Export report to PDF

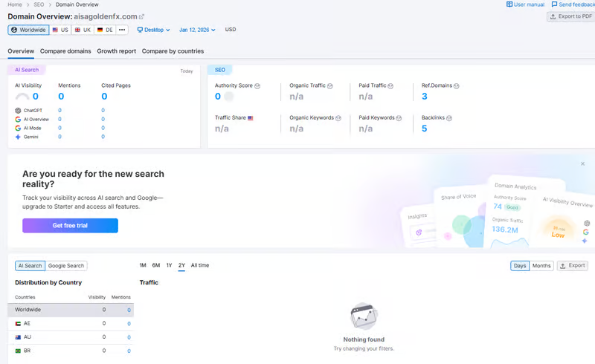click(x=570, y=16)
